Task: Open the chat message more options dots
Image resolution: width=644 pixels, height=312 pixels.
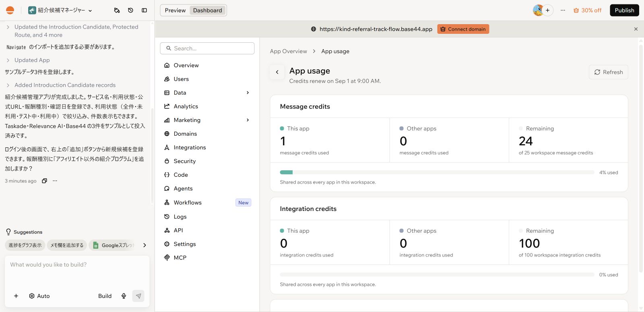Action: (x=55, y=181)
